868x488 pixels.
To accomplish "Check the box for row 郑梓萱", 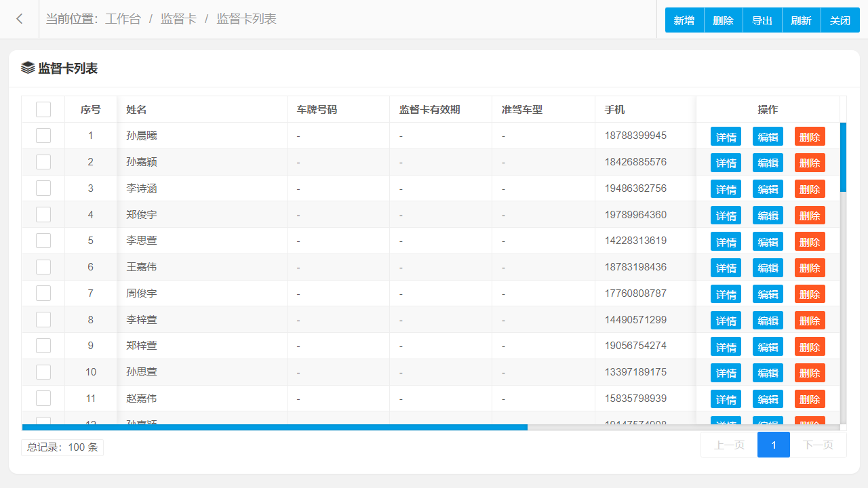I will point(43,346).
